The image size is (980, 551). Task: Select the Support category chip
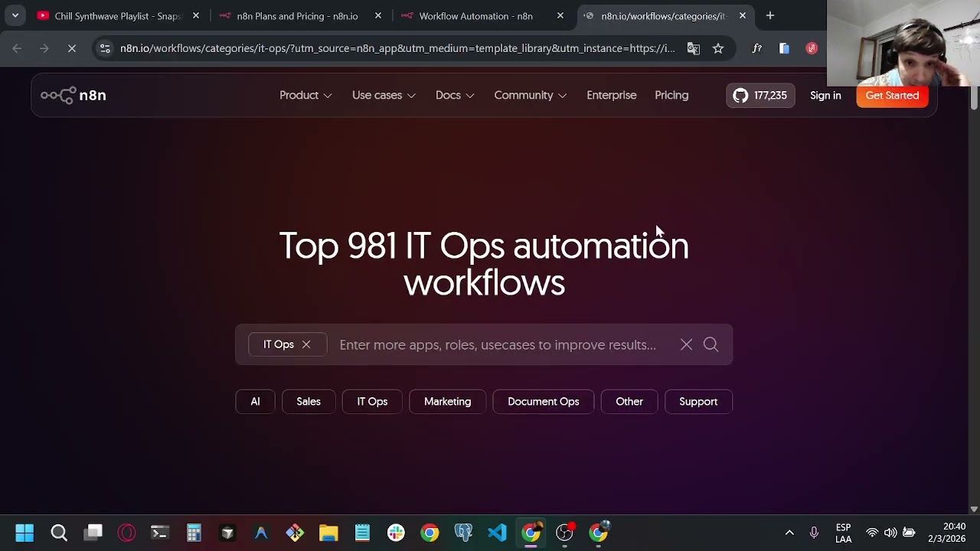(698, 402)
